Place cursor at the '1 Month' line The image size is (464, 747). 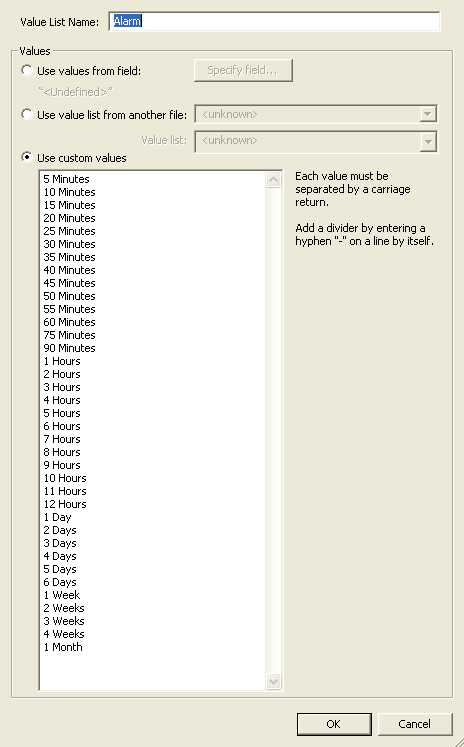63,647
